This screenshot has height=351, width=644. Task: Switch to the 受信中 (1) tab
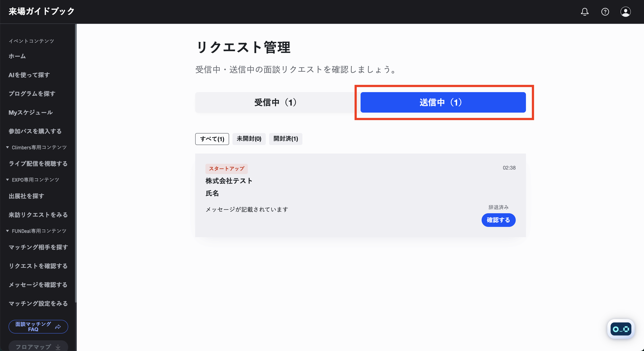276,102
